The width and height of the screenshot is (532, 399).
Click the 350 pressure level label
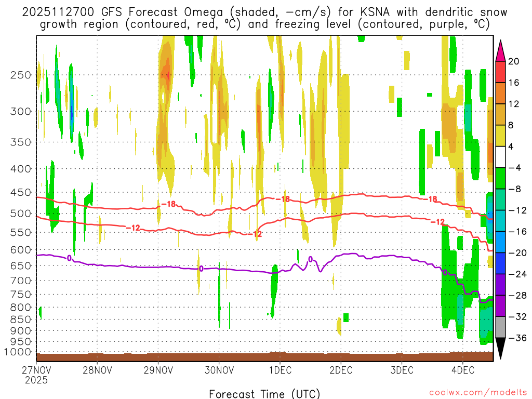pyautogui.click(x=21, y=142)
